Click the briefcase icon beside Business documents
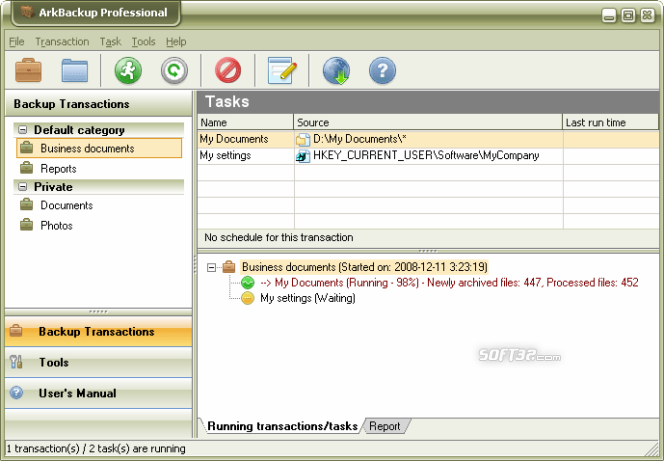 (x=27, y=148)
